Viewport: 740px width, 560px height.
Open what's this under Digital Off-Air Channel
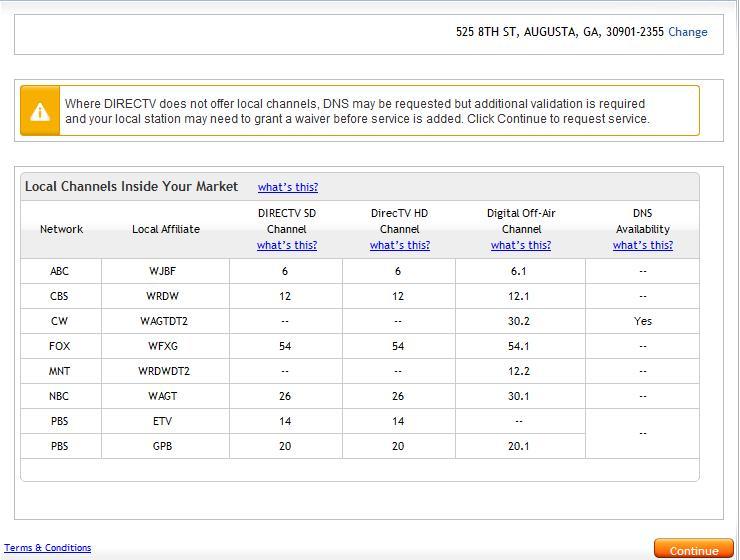[x=521, y=245]
